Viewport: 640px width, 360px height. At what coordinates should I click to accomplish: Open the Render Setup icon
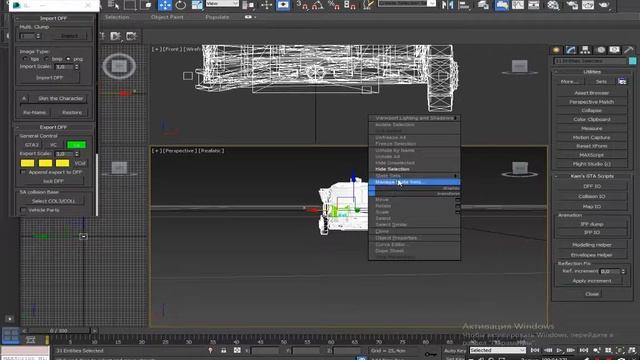pos(572,5)
